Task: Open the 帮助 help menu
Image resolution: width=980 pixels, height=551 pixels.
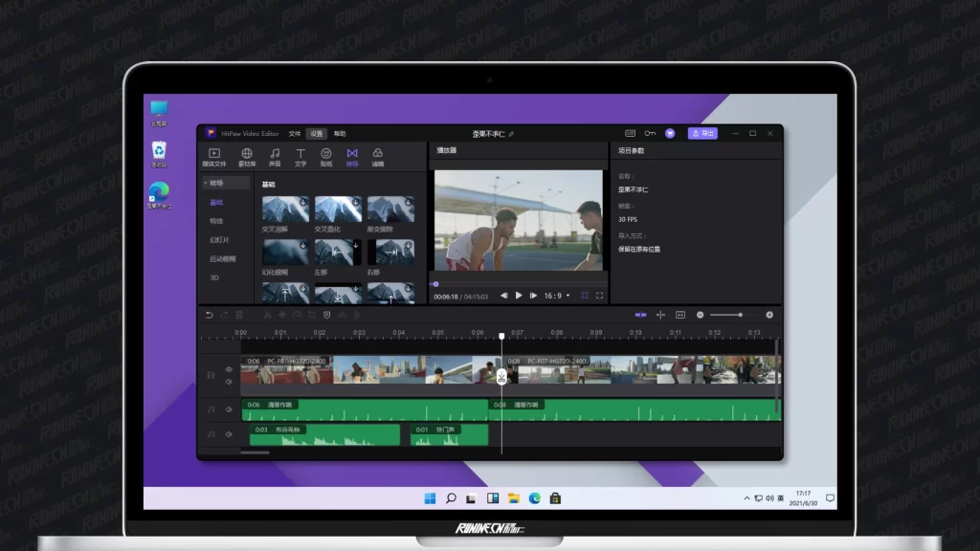Action: pos(340,134)
